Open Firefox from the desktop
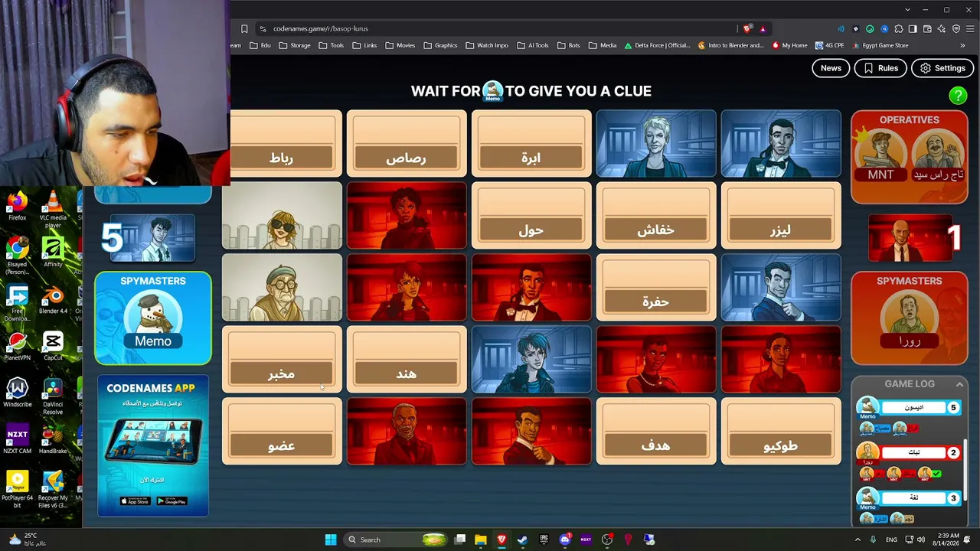 [17, 207]
